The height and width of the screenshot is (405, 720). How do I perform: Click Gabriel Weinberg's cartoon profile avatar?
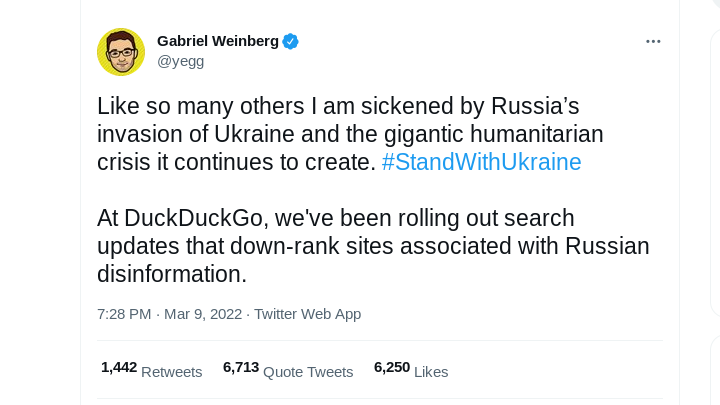[x=121, y=51]
